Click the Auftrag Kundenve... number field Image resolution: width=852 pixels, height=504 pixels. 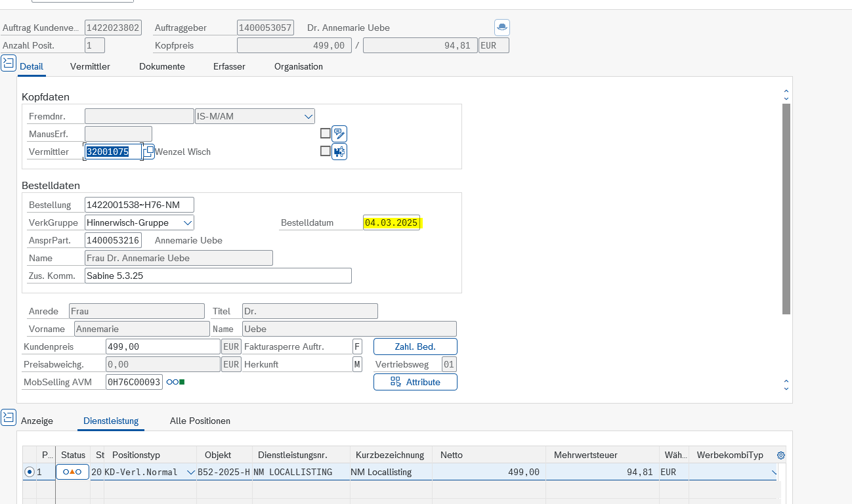[x=113, y=28]
